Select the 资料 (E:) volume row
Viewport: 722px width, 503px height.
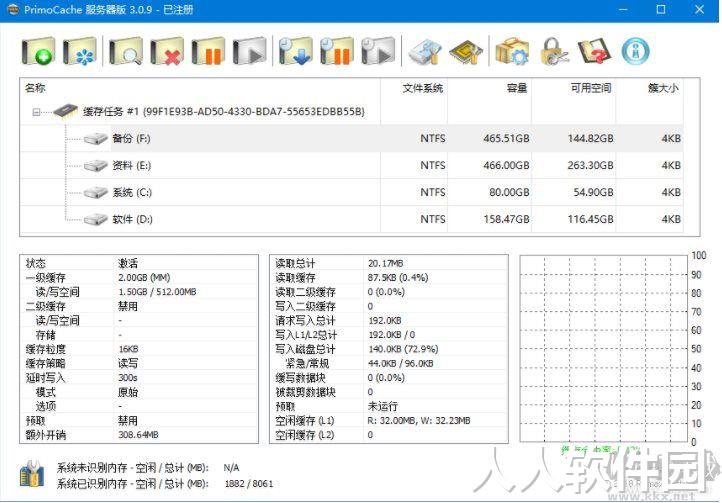(x=352, y=165)
